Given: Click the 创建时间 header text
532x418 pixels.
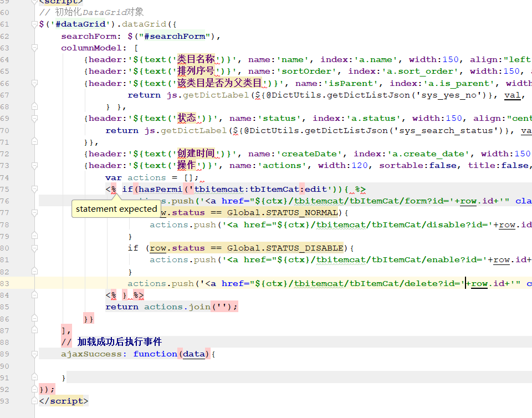Looking at the screenshot, I should click(x=196, y=154).
